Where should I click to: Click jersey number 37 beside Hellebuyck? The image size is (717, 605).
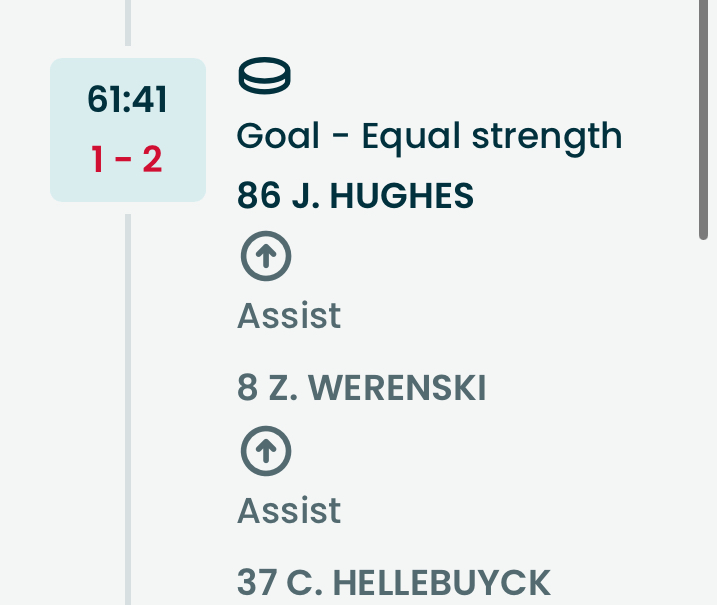[257, 582]
